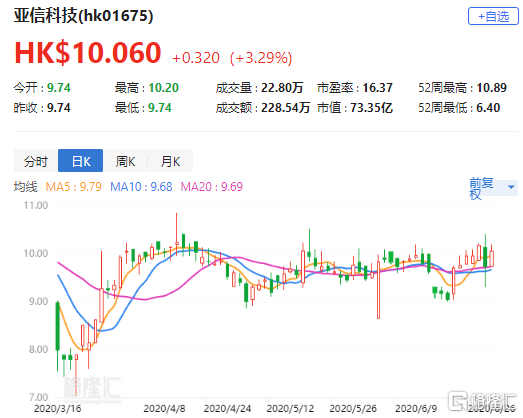Click the 市值 value 73.35亿
The height and width of the screenshot is (418, 523).
(371, 108)
